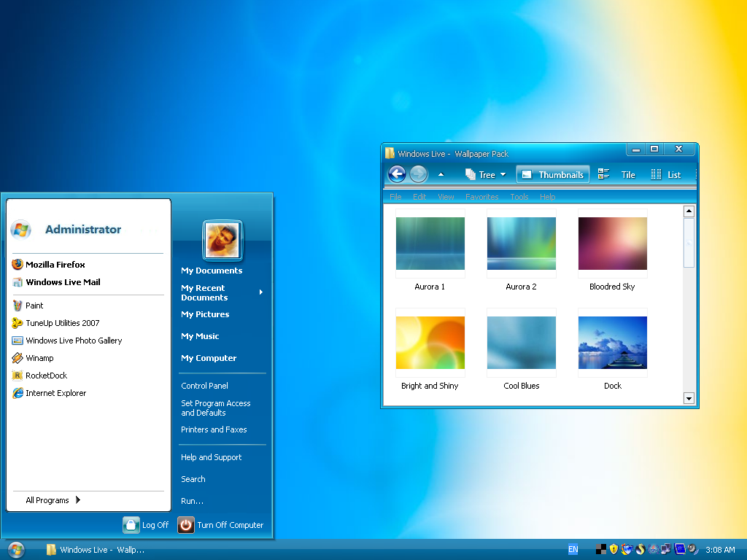The height and width of the screenshot is (560, 747).
Task: Launch TuneUp Utilities 2007
Action: tap(55, 323)
